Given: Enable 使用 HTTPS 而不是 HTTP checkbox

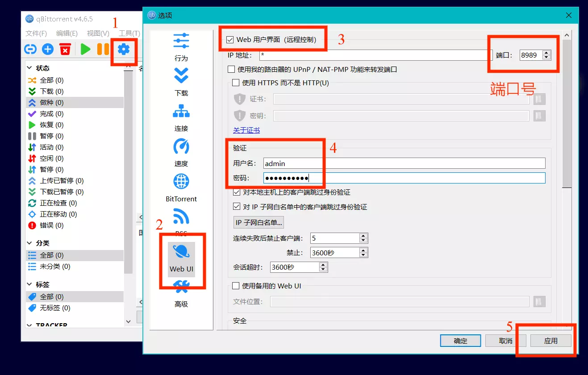Looking at the screenshot, I should (x=236, y=83).
